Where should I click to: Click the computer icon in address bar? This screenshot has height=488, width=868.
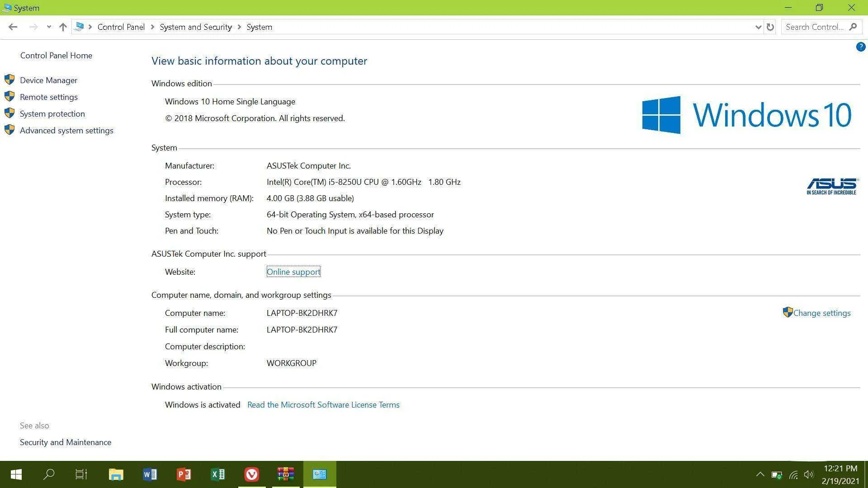[x=79, y=27]
